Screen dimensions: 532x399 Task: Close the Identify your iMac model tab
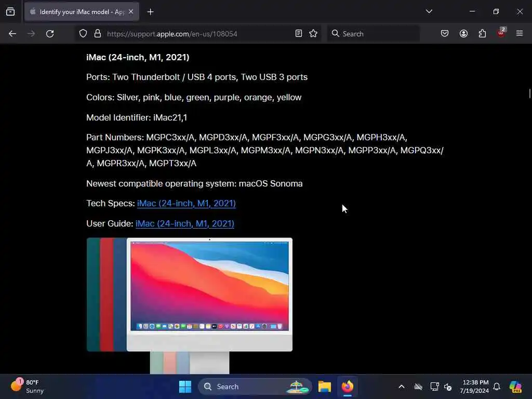pyautogui.click(x=131, y=12)
